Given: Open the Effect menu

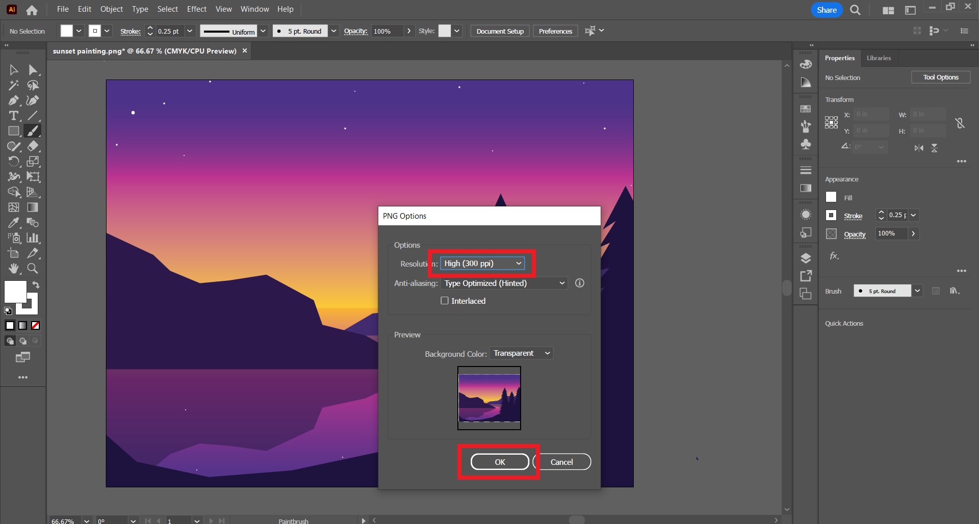Looking at the screenshot, I should (x=197, y=9).
